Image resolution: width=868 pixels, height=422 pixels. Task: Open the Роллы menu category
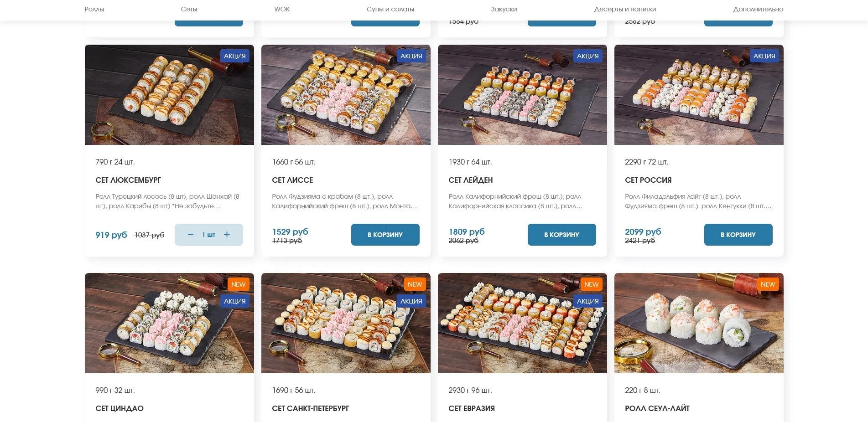[x=94, y=9]
